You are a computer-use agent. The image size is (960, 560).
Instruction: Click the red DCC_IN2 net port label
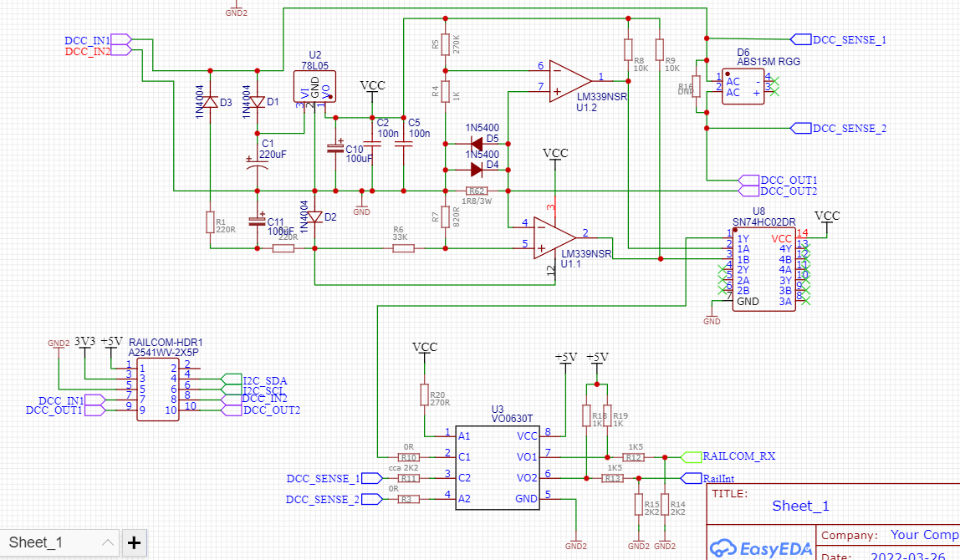click(88, 52)
